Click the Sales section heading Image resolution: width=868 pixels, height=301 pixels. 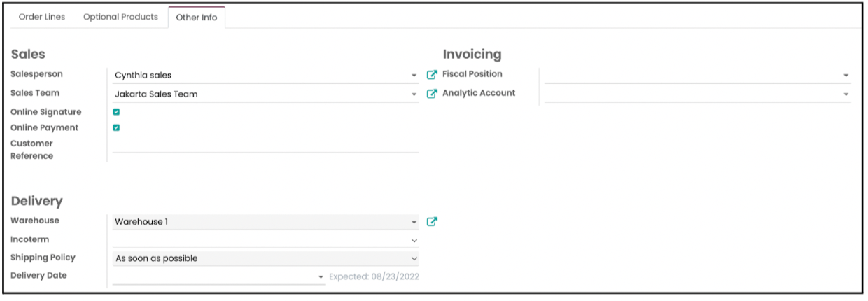point(28,55)
